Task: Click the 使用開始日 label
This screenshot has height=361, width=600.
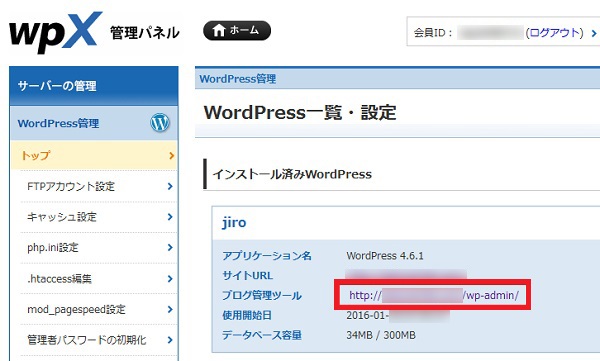Action: point(247,315)
